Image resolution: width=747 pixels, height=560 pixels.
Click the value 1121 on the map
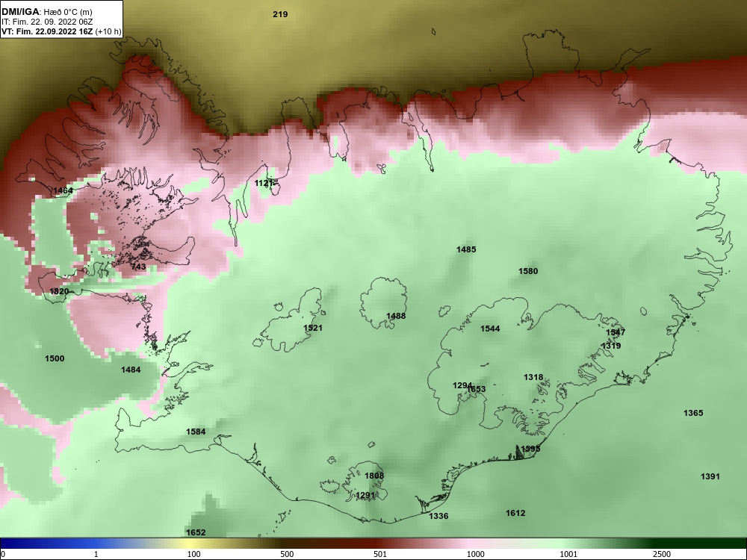point(264,184)
